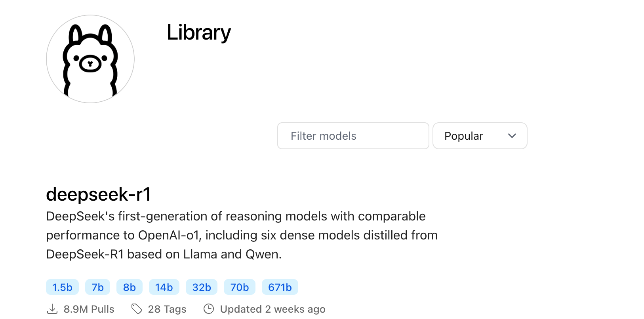Click the Library page heading
Viewport: 644px width, 319px height.
(x=198, y=32)
